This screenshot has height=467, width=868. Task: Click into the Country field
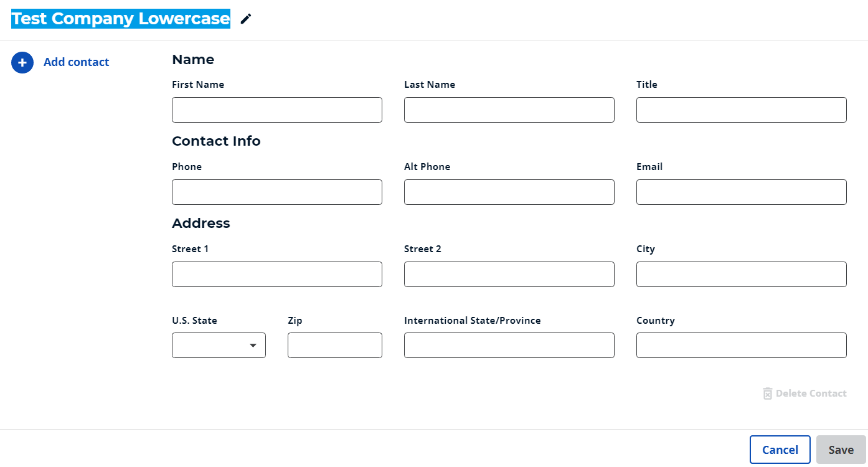coord(742,346)
